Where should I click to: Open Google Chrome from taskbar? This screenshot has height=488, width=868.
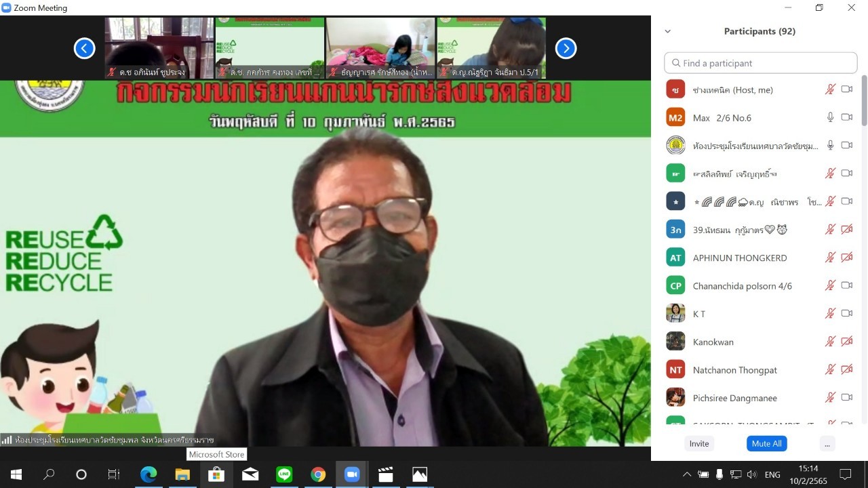coord(318,474)
